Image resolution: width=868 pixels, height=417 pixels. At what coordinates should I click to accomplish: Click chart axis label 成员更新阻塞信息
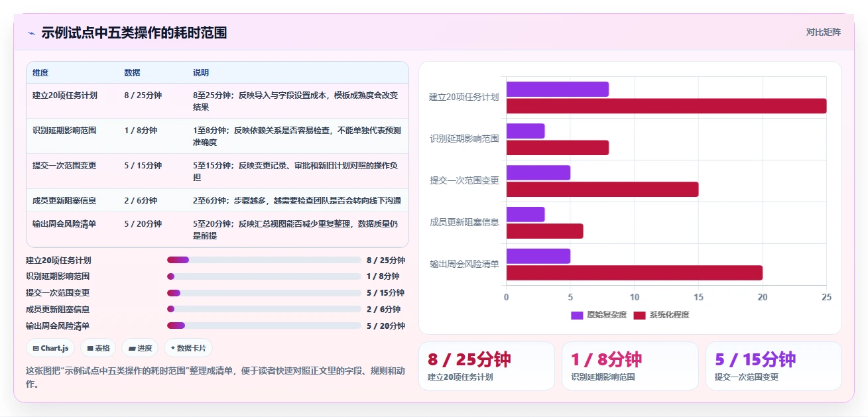tap(464, 222)
